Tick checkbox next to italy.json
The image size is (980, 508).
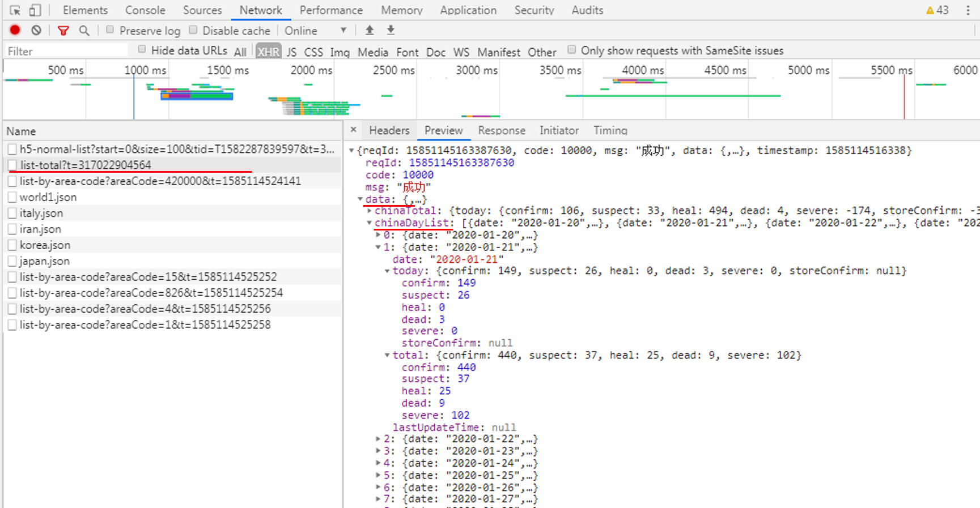tap(12, 213)
